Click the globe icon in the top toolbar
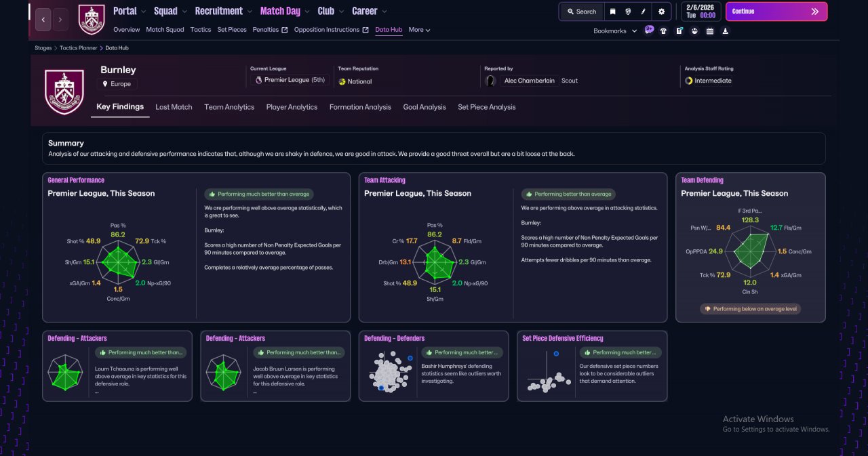This screenshot has width=868, height=456. pyautogui.click(x=628, y=12)
